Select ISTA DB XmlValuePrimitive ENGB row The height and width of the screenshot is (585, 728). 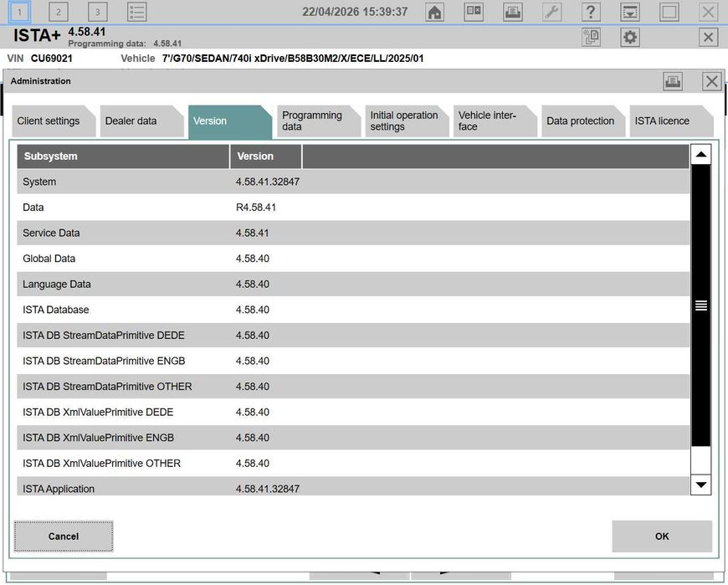[353, 438]
